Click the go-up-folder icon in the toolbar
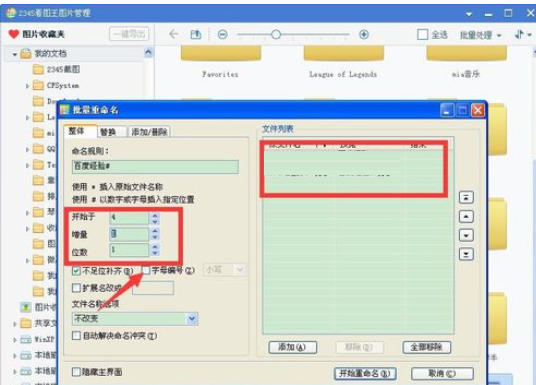 tap(196, 34)
